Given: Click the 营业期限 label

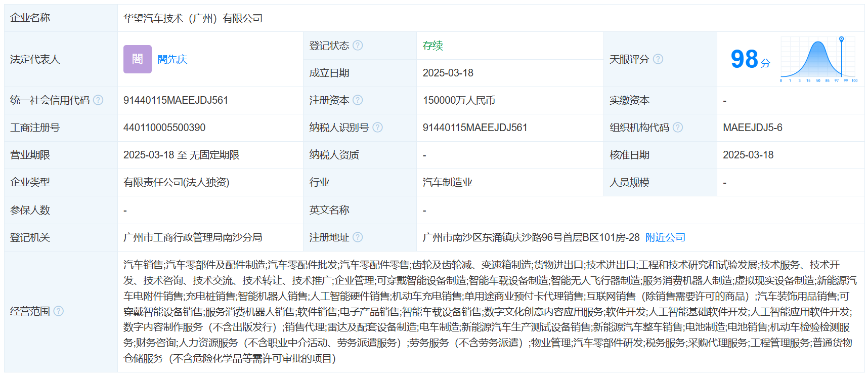Looking at the screenshot, I should 30,155.
